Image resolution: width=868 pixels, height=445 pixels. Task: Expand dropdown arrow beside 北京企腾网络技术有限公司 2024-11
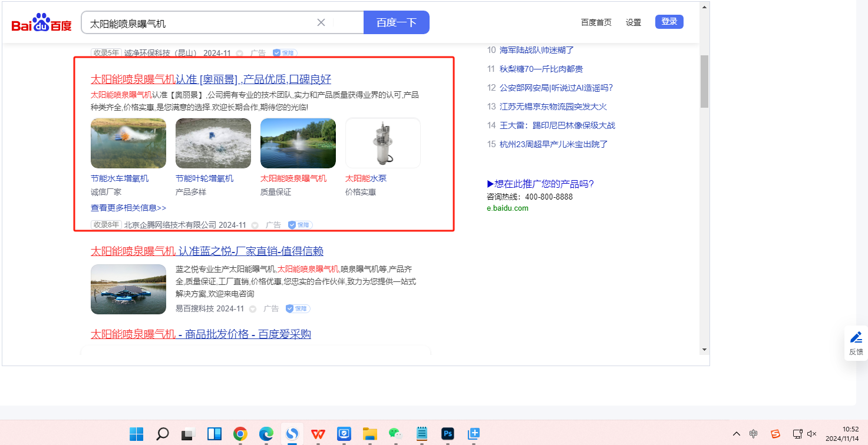(x=255, y=225)
